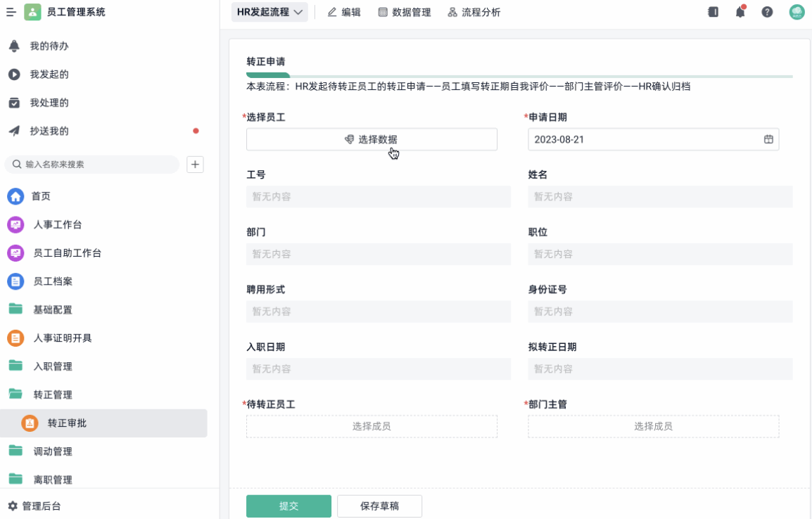Viewport: 812px width, 519px height.
Task: Click the address book icon in the top bar
Action: (712, 12)
